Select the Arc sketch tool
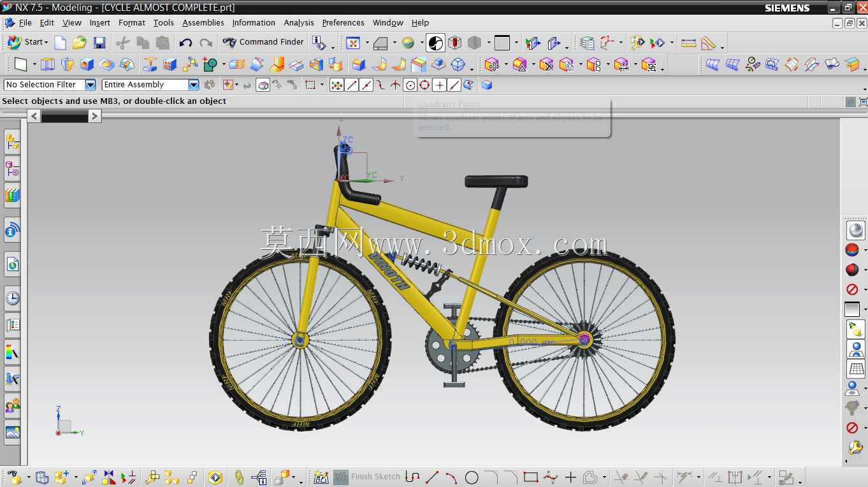The image size is (868, 487). 452,477
